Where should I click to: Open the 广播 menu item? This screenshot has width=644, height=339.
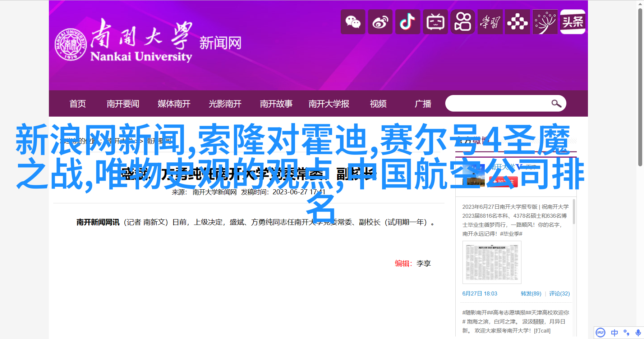pos(423,104)
